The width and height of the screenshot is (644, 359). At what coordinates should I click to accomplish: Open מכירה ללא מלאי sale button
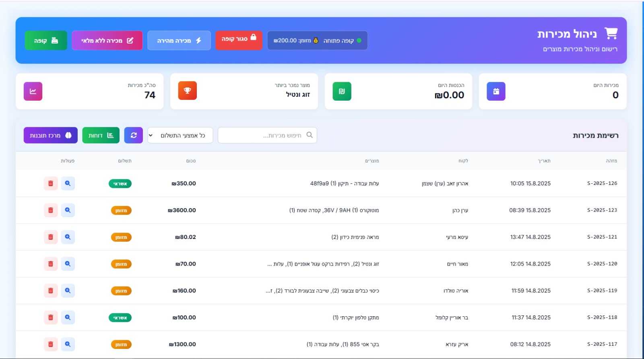pos(107,41)
